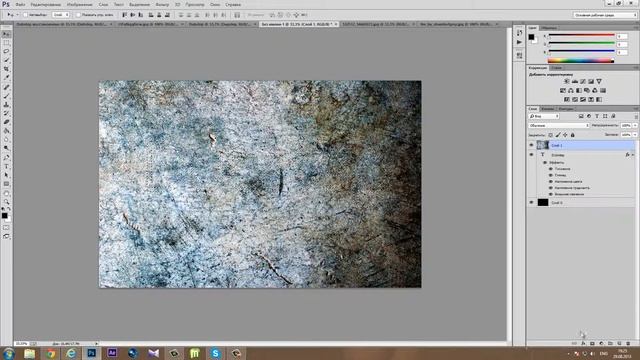Add an Invert adjustment
The height and width of the screenshot is (360, 640).
[x=567, y=100]
